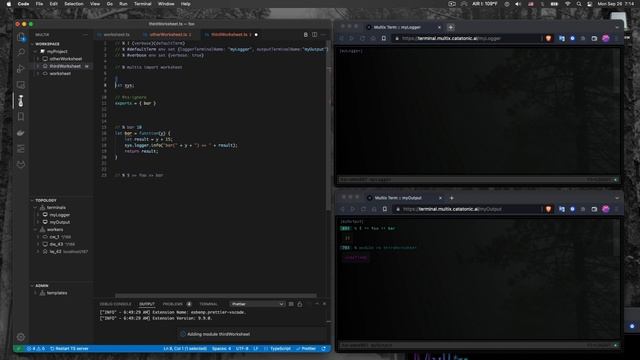Click the Wi-Fi icon in macOS menu bar
Image resolution: width=640 pixels, height=360 pixels.
coord(568,4)
